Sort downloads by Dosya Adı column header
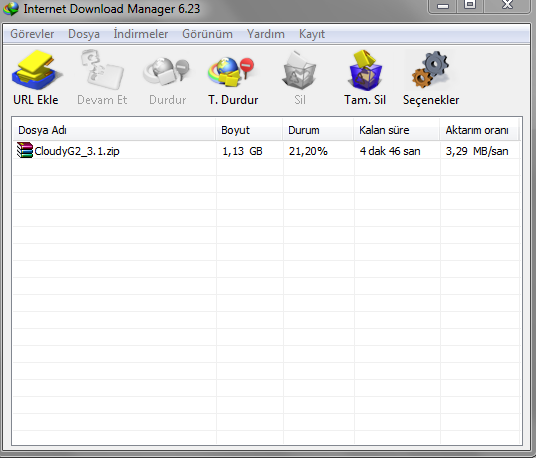The image size is (536, 458). 114,130
